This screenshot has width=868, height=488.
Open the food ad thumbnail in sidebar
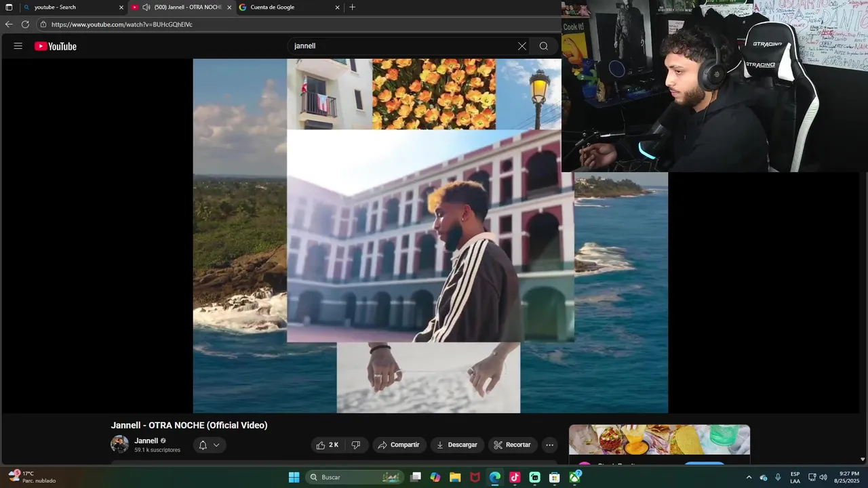(x=659, y=440)
